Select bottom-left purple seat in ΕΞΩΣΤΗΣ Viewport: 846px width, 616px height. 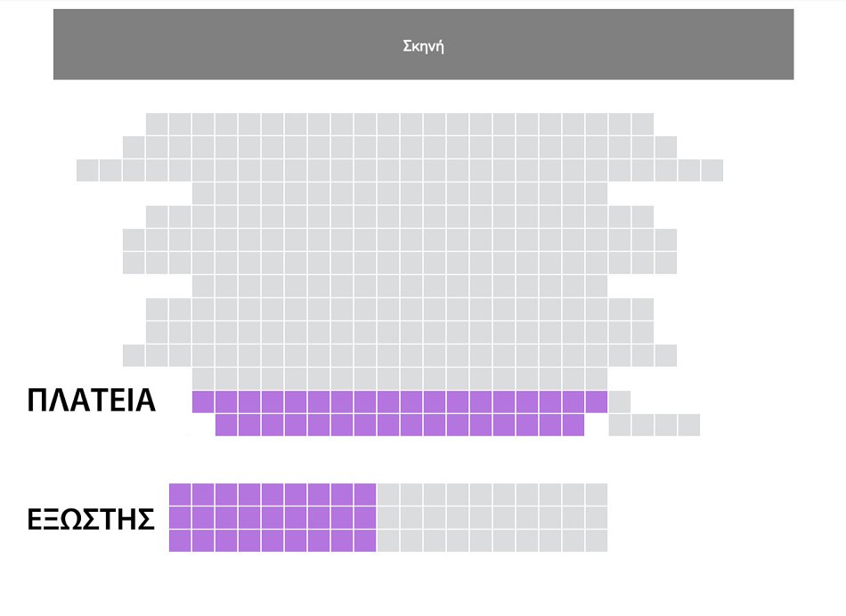point(180,540)
